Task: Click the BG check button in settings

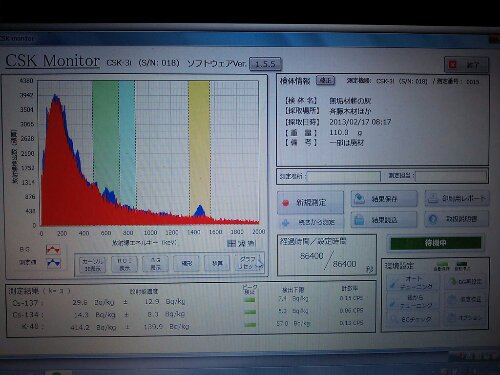Action: (x=413, y=319)
